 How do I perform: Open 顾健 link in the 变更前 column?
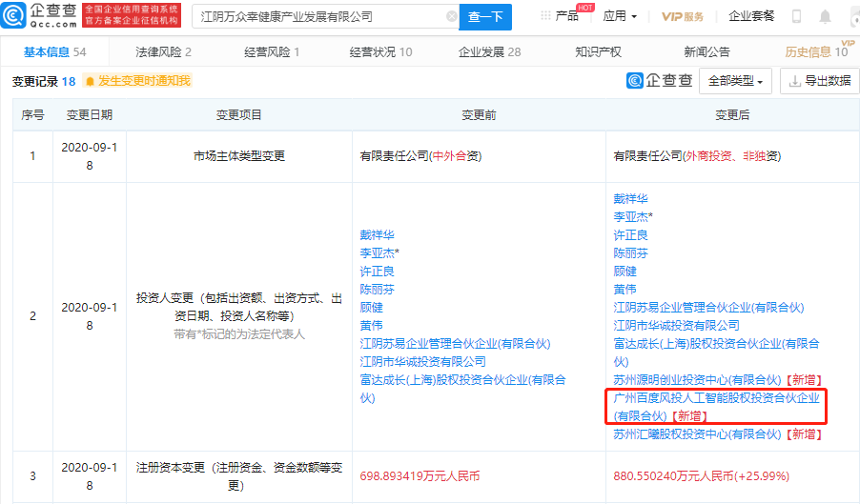click(x=371, y=308)
